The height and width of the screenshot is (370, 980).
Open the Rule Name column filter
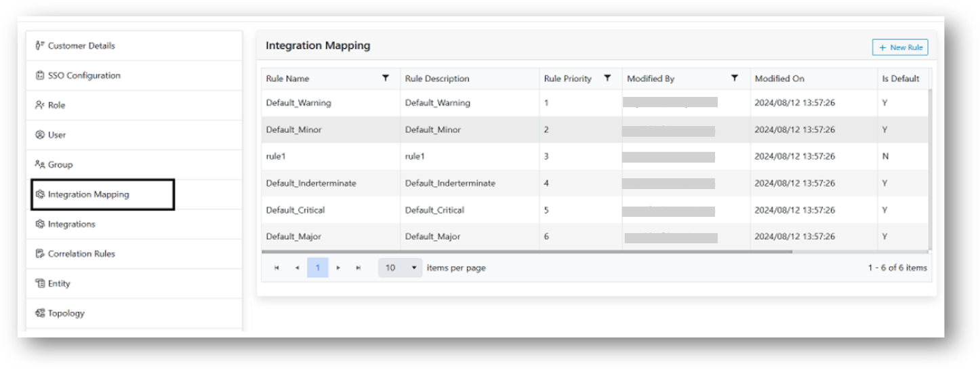click(x=386, y=79)
